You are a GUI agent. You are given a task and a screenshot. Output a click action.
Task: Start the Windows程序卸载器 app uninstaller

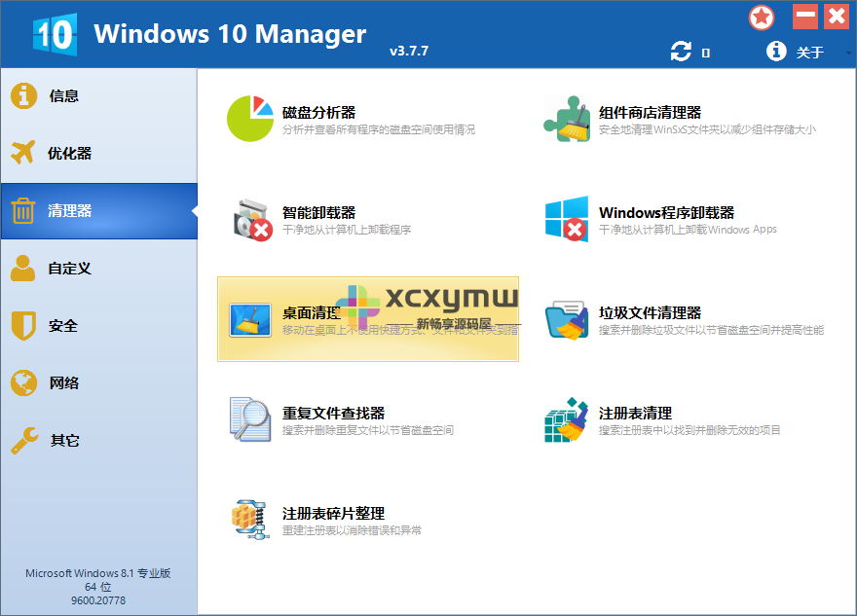pos(670,212)
